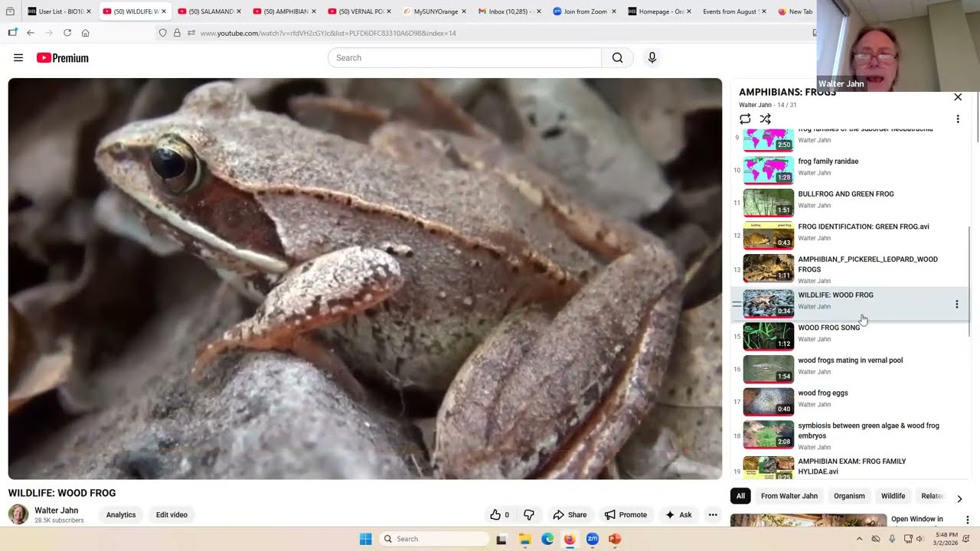The image size is (980, 551).
Task: Switch to Gmail Inbox tab
Action: pos(509,11)
